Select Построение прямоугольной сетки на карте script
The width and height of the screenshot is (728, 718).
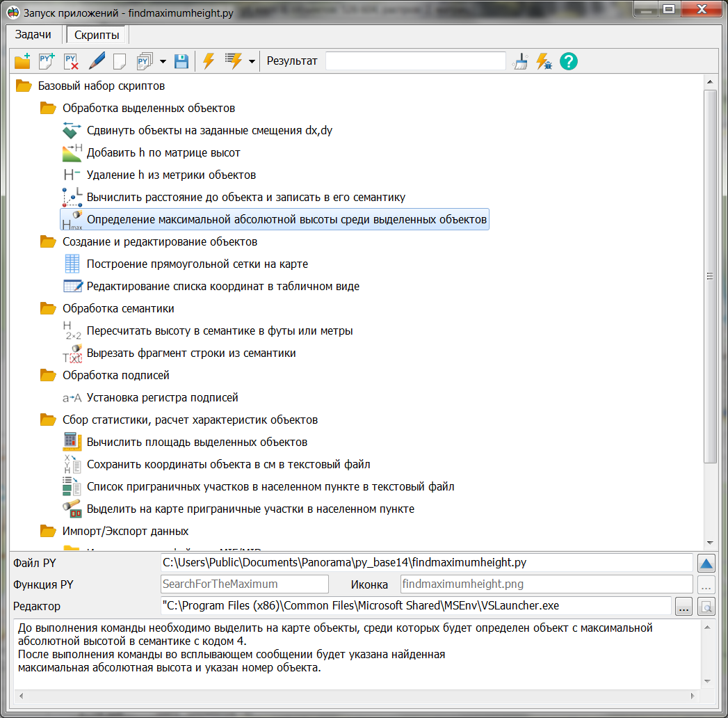tap(197, 264)
